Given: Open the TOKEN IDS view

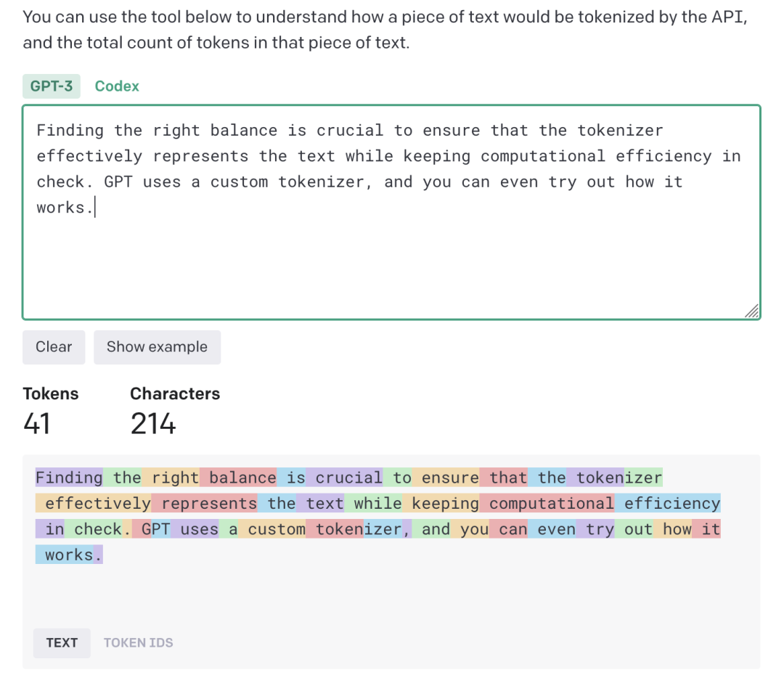Looking at the screenshot, I should click(x=138, y=643).
